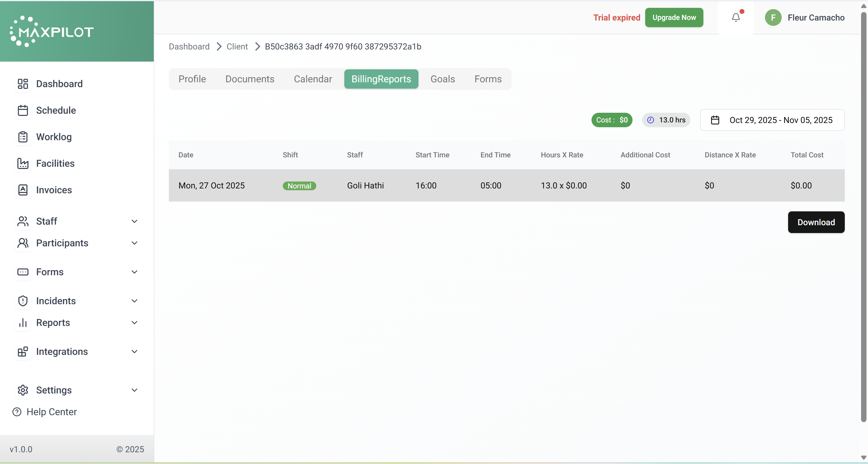Open Schedule via its calendar icon
The width and height of the screenshot is (868, 464).
point(23,111)
